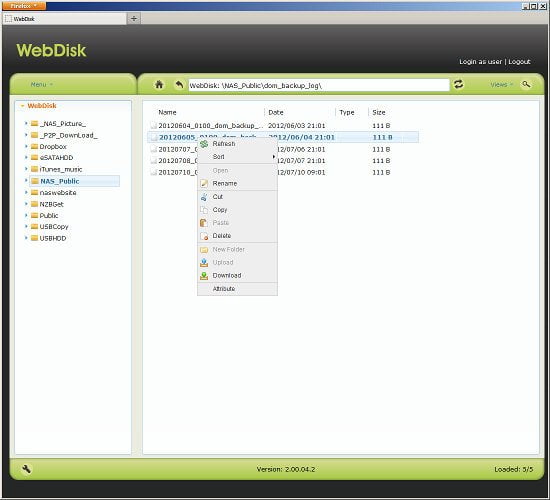This screenshot has width=550, height=500.
Task: Reload the listing with the refresh arrows icon
Action: [458, 84]
